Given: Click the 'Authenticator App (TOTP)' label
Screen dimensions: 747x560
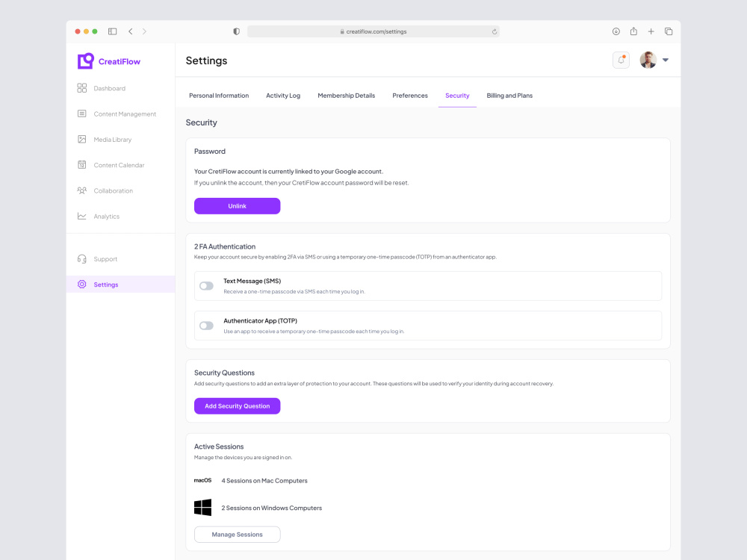Looking at the screenshot, I should [x=260, y=321].
